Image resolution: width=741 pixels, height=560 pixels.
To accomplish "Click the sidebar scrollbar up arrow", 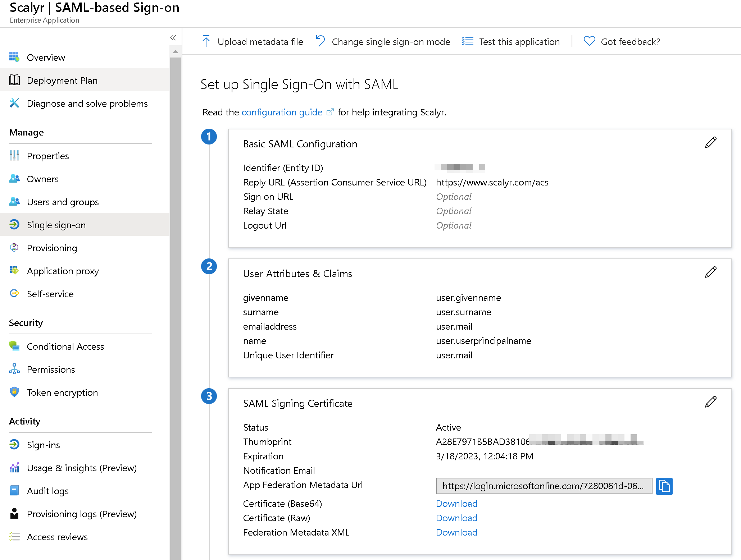I will click(x=175, y=52).
